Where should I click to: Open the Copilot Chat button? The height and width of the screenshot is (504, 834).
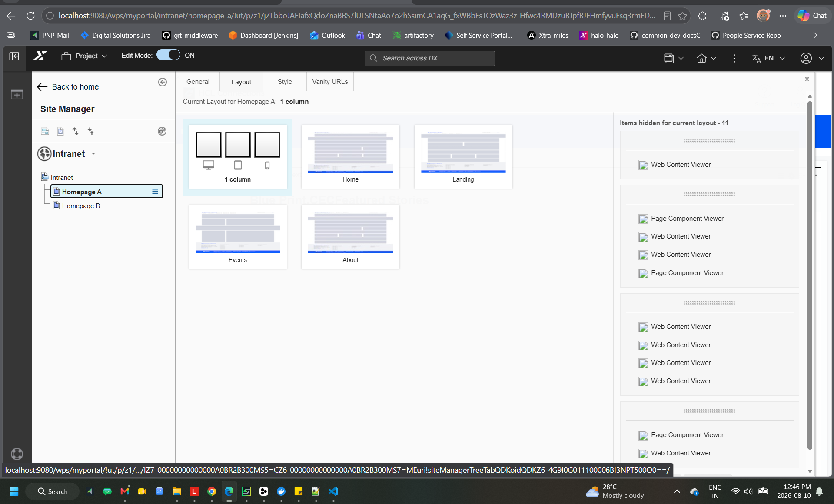tap(812, 16)
